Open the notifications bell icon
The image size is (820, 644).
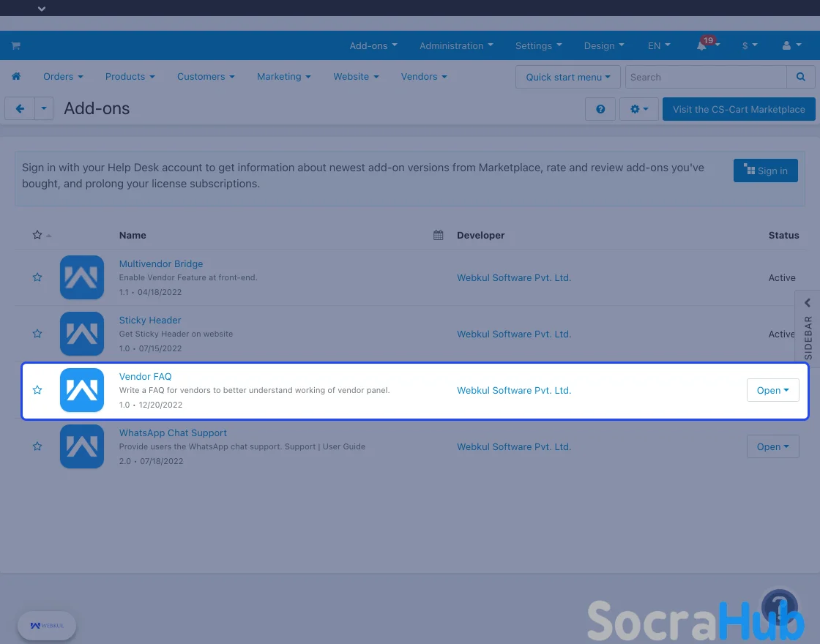tap(702, 45)
